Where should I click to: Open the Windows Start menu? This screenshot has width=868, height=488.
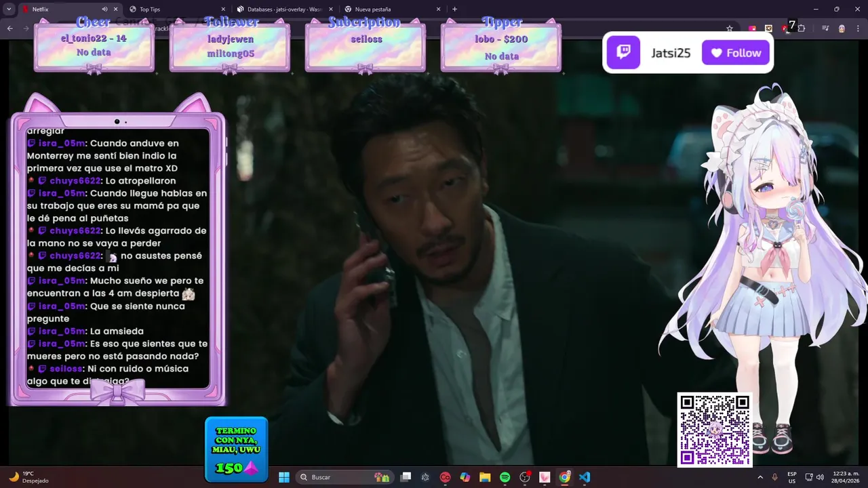coord(284,477)
